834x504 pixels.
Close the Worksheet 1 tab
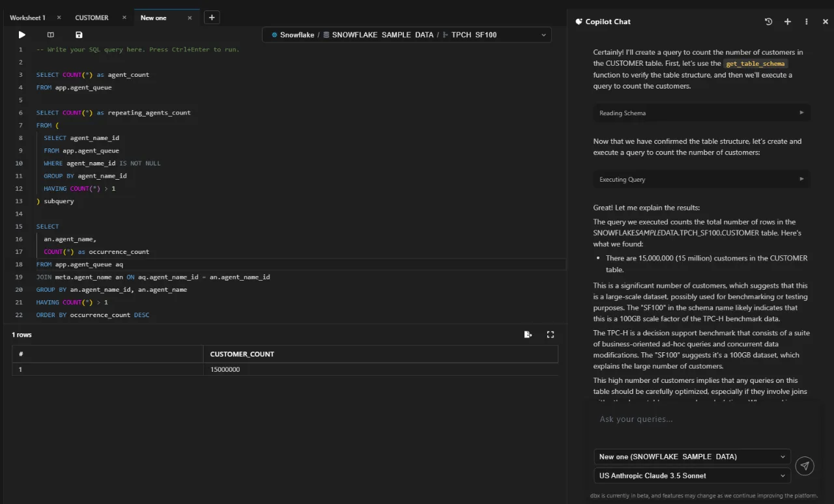[59, 18]
